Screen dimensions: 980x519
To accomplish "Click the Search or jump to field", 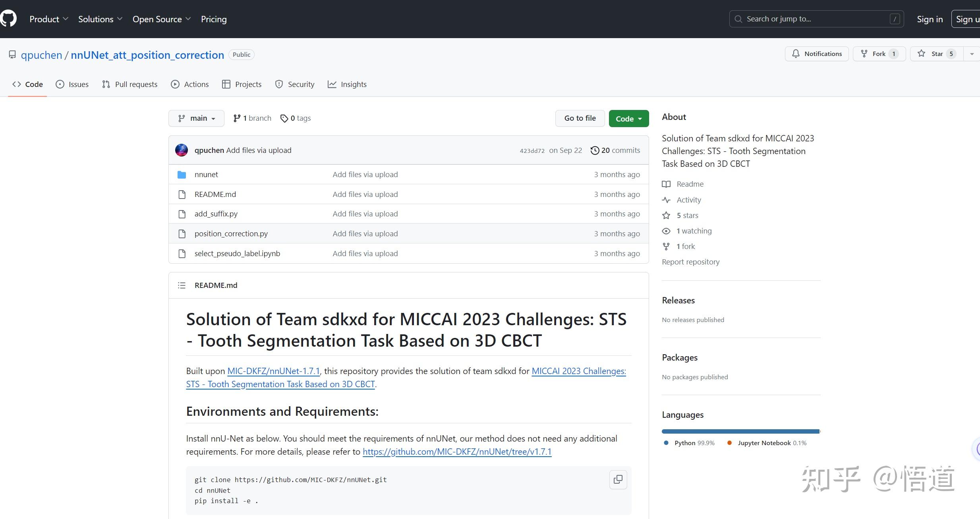I will (x=816, y=19).
